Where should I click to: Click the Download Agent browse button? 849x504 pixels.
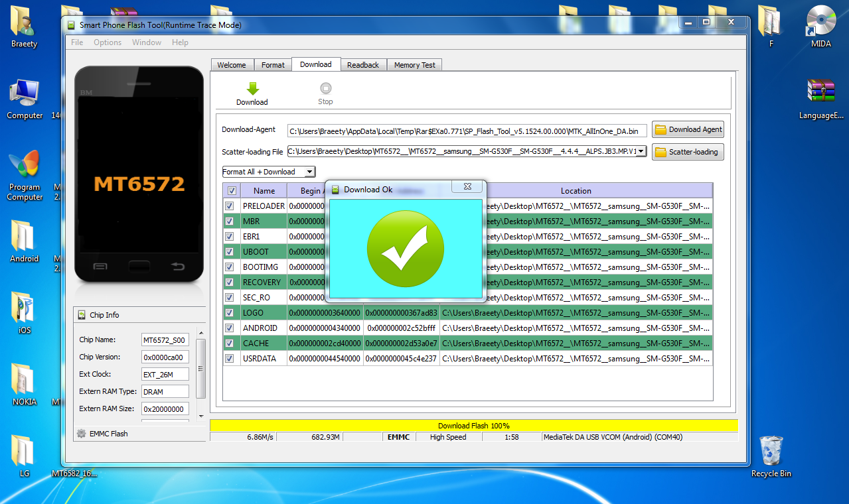(688, 129)
